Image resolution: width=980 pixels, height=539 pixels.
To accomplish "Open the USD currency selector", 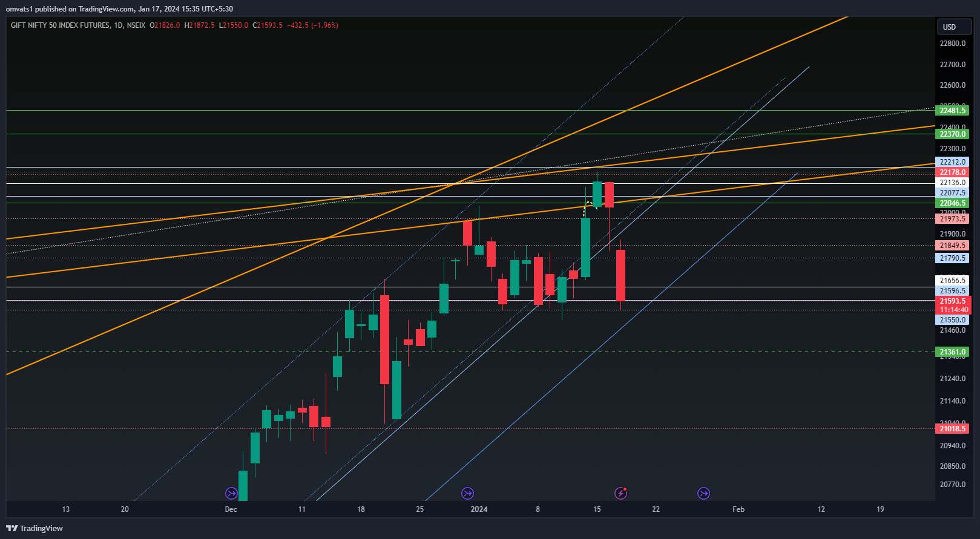I will click(954, 27).
